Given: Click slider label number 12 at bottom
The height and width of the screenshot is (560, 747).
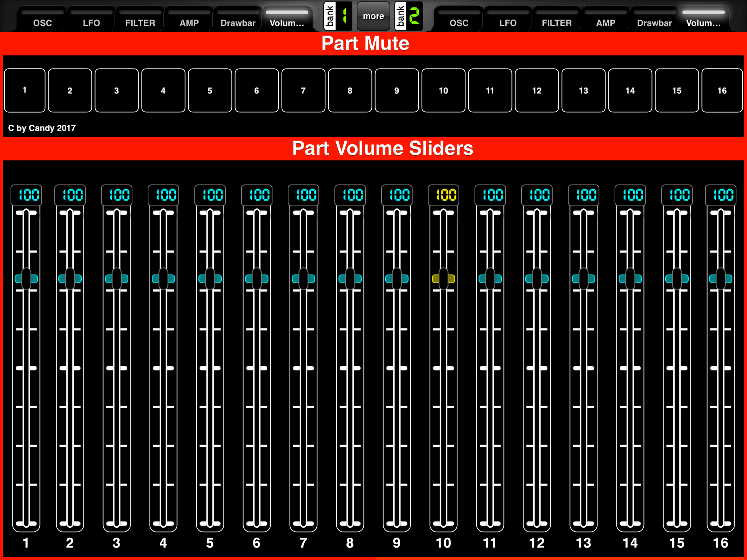Looking at the screenshot, I should [x=537, y=543].
